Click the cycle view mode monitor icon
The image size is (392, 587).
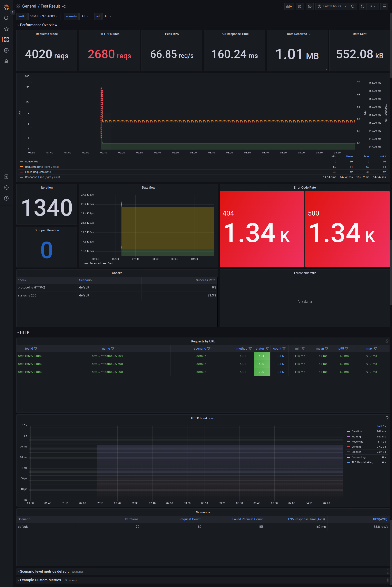click(384, 6)
